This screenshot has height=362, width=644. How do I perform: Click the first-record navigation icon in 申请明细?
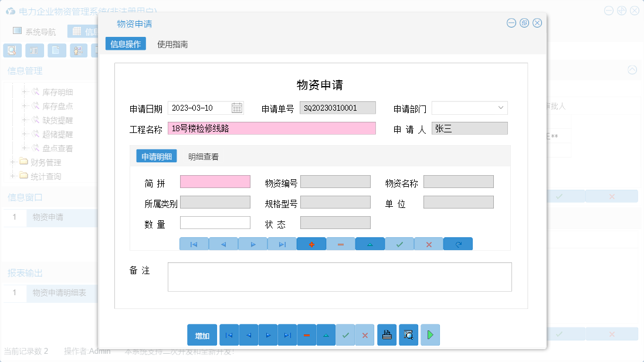194,244
